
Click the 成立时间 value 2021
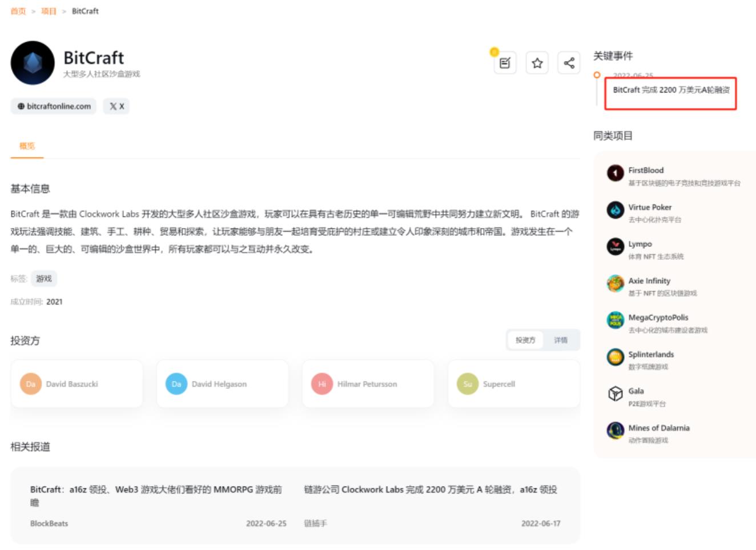click(x=54, y=302)
